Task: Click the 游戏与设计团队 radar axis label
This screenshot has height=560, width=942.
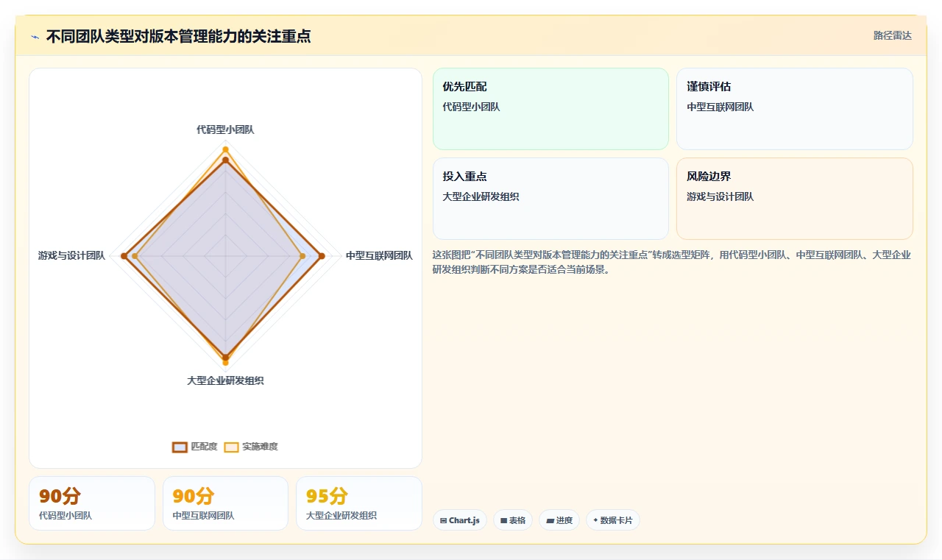Action: click(x=71, y=256)
